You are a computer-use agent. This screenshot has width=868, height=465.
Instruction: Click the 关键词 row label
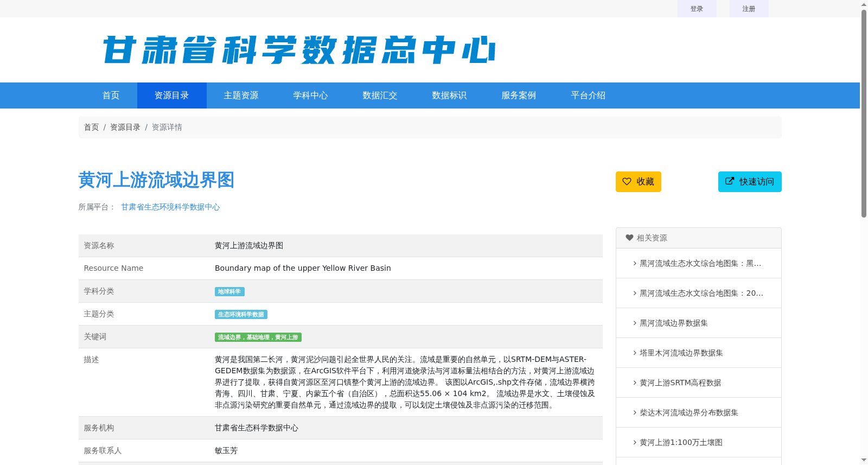point(95,336)
